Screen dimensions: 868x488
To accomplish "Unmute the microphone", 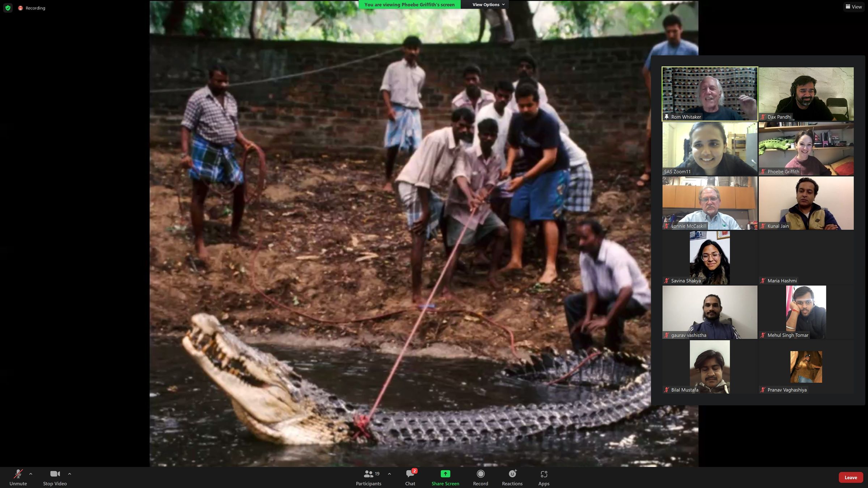I will (x=18, y=474).
